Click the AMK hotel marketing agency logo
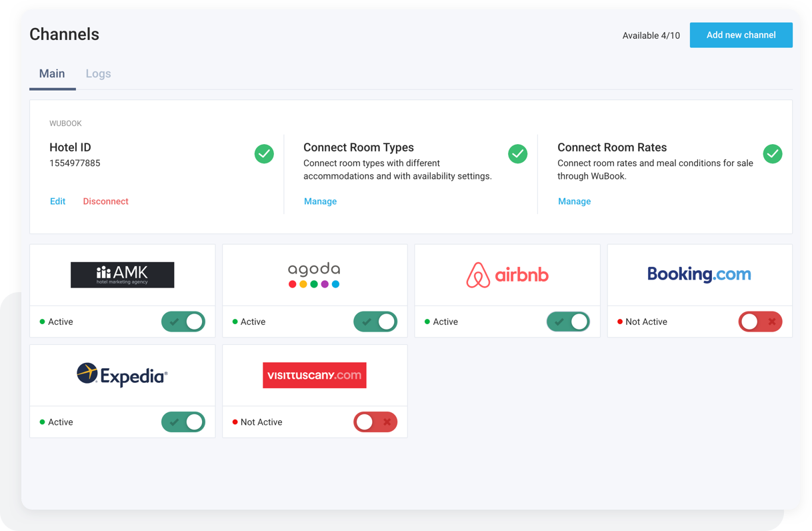The image size is (812, 531). (x=122, y=274)
